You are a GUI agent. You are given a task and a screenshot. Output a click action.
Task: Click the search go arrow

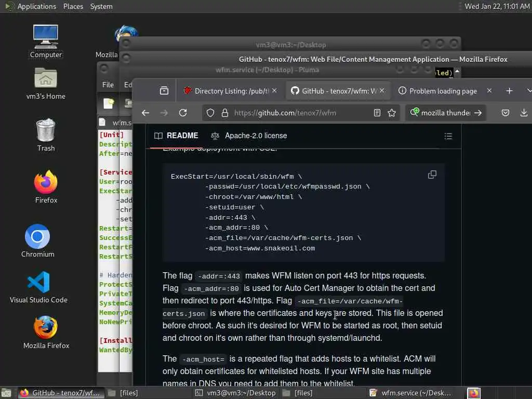point(478,113)
